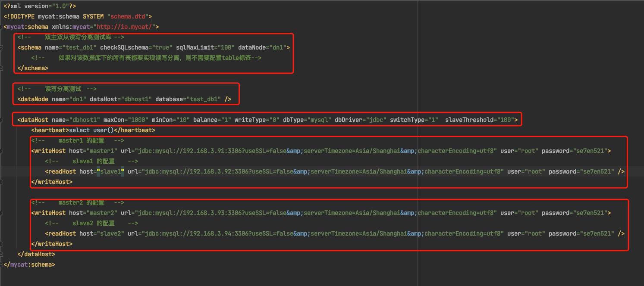
Task: Click the highlighted slave1 host value
Action: click(x=110, y=172)
